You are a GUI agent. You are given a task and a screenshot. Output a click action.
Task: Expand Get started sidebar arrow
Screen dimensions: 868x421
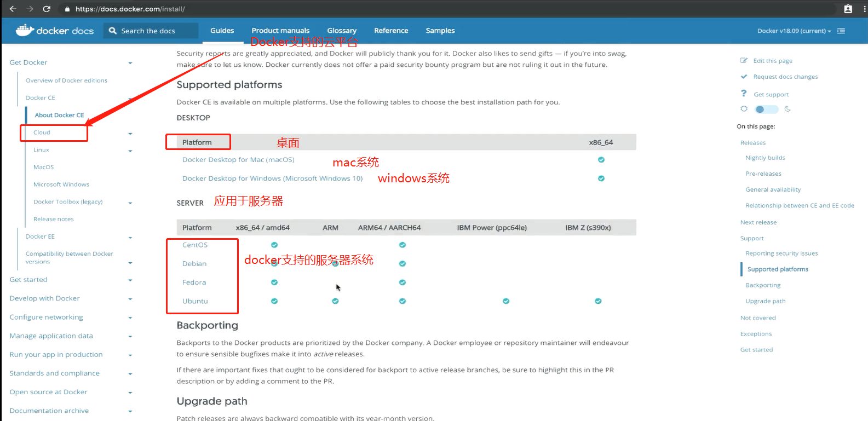click(130, 280)
